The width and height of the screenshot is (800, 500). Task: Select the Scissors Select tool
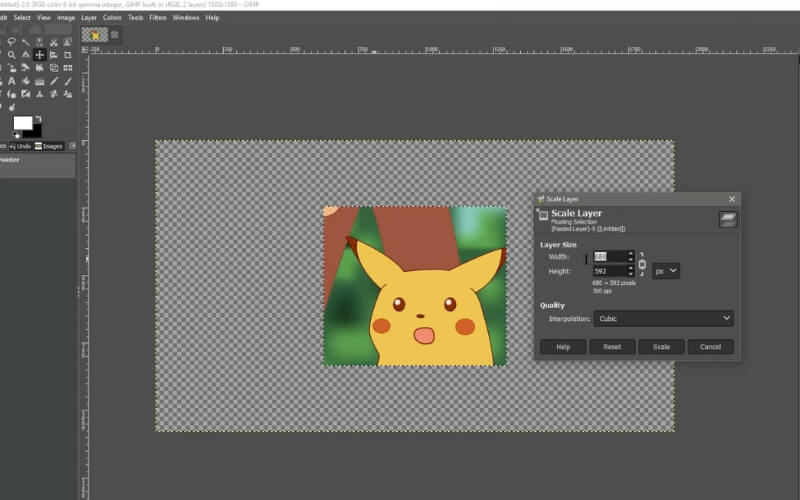point(54,42)
